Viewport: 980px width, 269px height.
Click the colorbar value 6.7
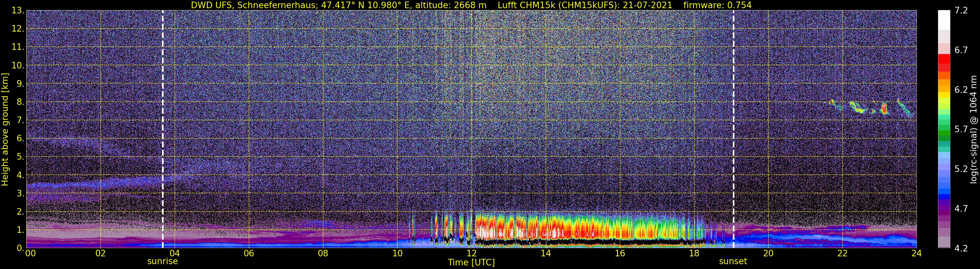pos(961,50)
